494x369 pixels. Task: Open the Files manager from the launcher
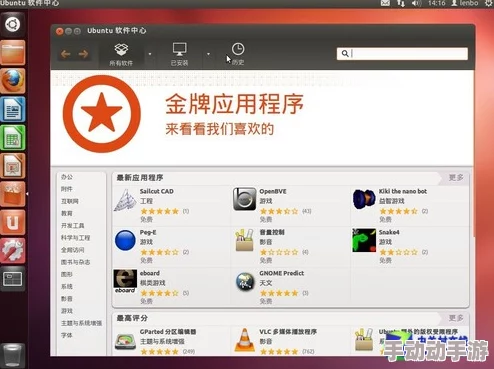[x=13, y=53]
